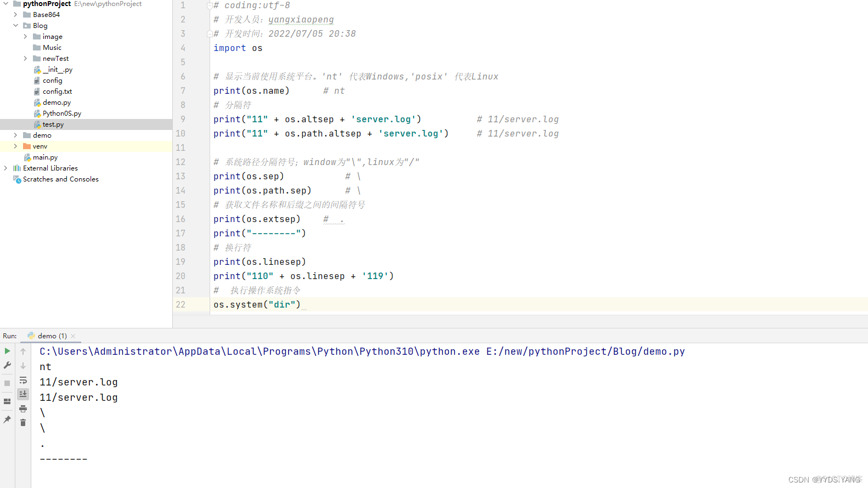Click the fold end marker at line 3

tap(210, 34)
